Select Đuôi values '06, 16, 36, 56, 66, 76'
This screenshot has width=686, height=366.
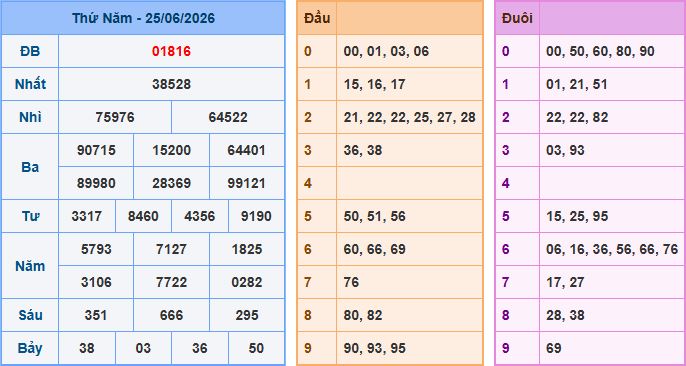pos(612,249)
